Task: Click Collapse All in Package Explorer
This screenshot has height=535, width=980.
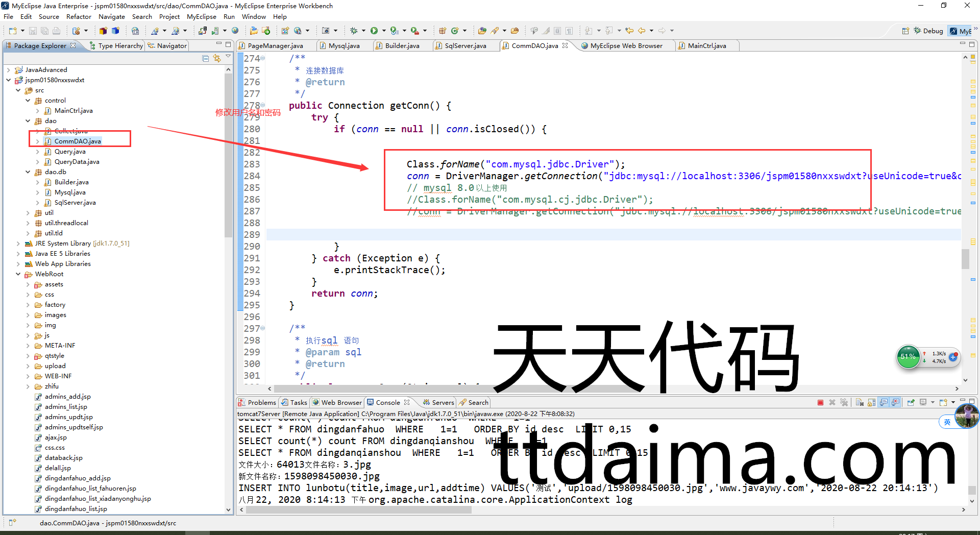Action: click(x=205, y=59)
